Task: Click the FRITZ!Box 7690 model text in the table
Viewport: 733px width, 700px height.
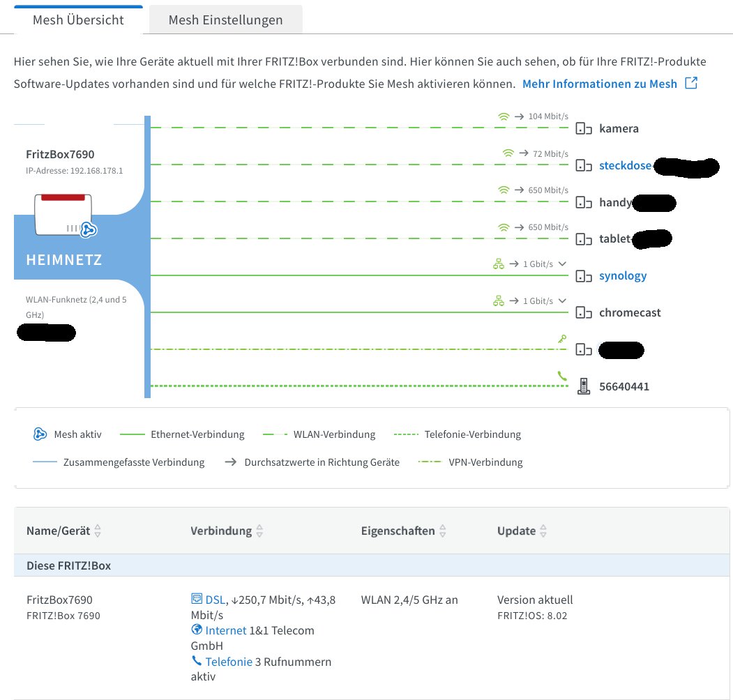Action: [x=63, y=616]
